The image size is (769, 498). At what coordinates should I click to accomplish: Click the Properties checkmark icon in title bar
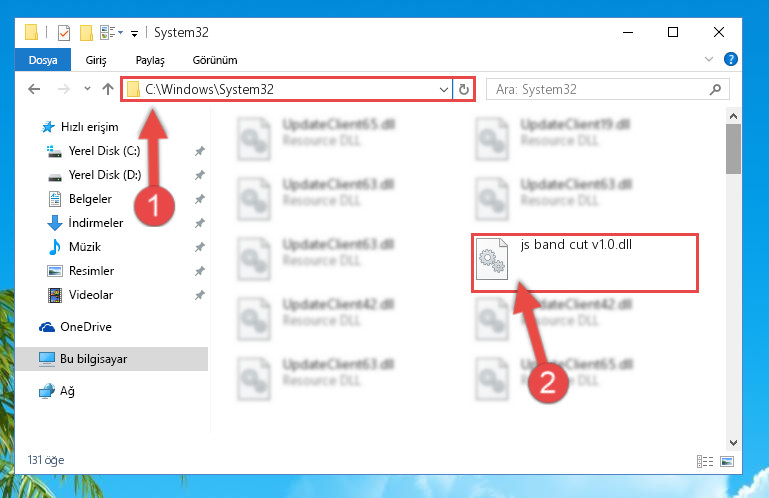click(64, 33)
